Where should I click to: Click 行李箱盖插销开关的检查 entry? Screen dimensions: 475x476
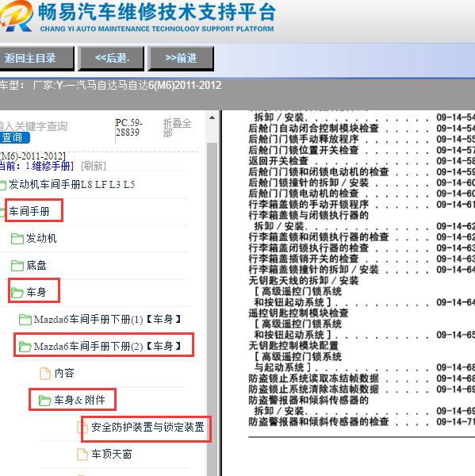click(x=304, y=259)
